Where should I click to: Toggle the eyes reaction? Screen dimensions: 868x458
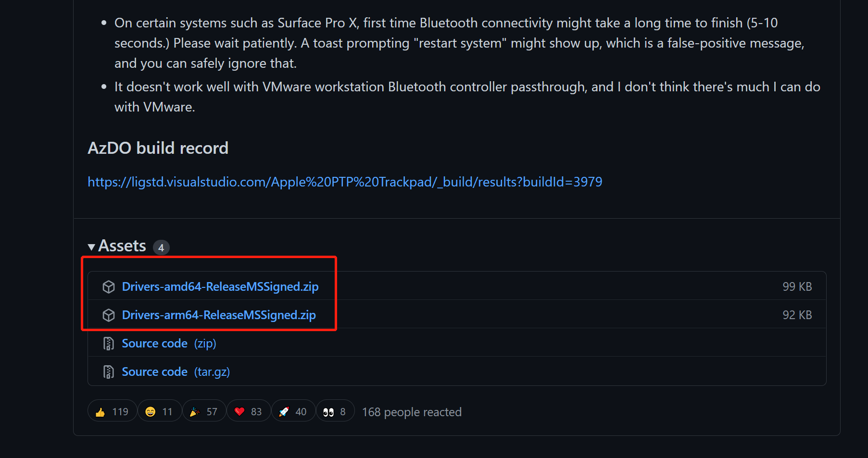pos(335,412)
